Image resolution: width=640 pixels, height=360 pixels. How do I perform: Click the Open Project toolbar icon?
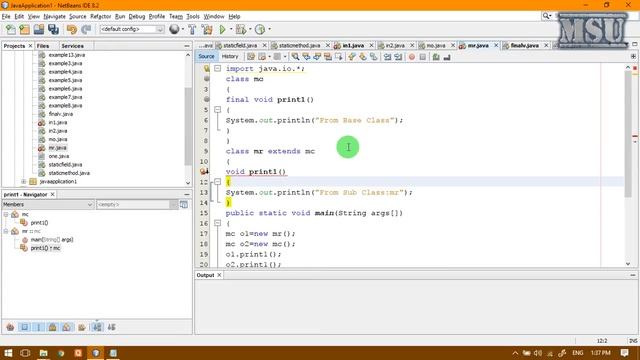pos(39,29)
